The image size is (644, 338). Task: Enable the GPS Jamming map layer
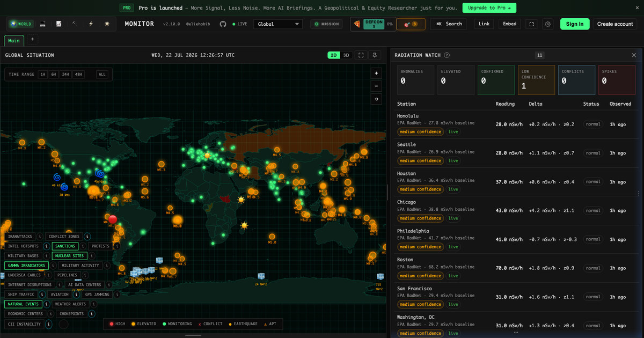(x=97, y=295)
